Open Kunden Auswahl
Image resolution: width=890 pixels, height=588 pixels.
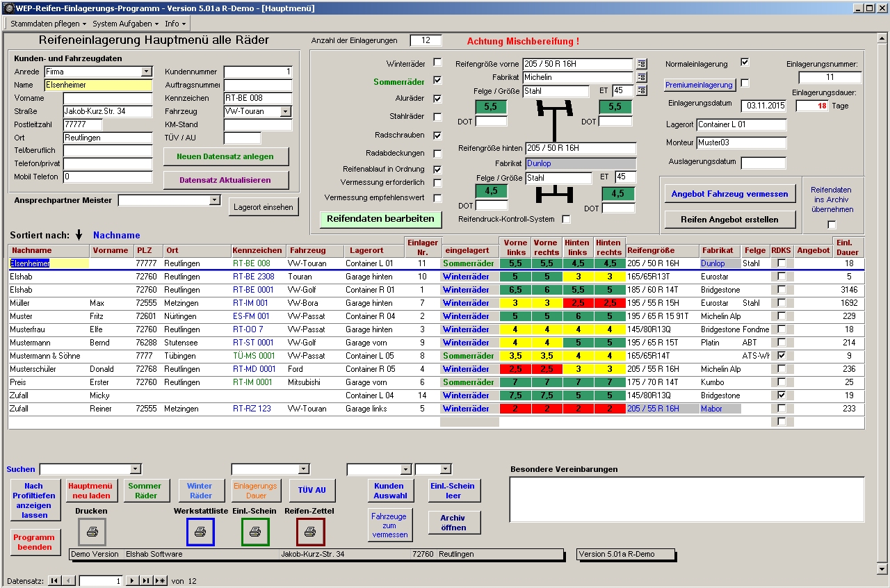coord(389,491)
